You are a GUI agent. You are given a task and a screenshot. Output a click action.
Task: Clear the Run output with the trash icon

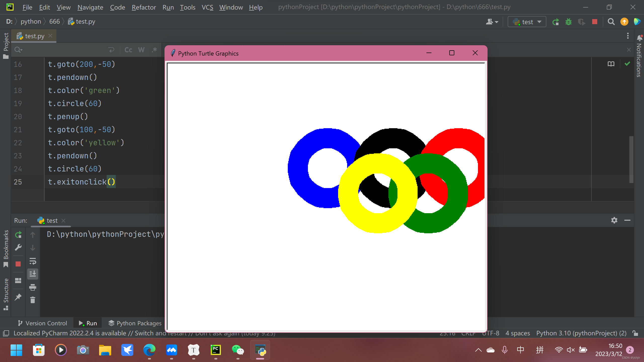(x=33, y=300)
